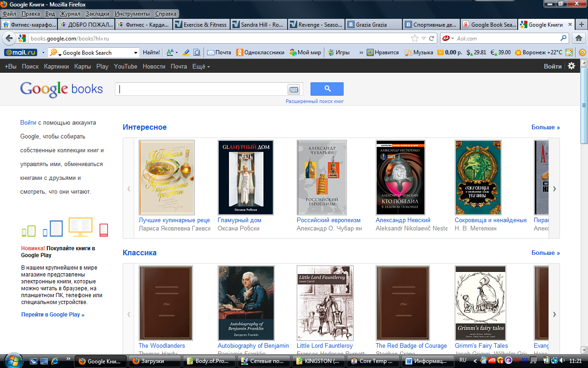Screen dimensions: 588x368
Task: Open the Инструменты menu
Action: [132, 14]
